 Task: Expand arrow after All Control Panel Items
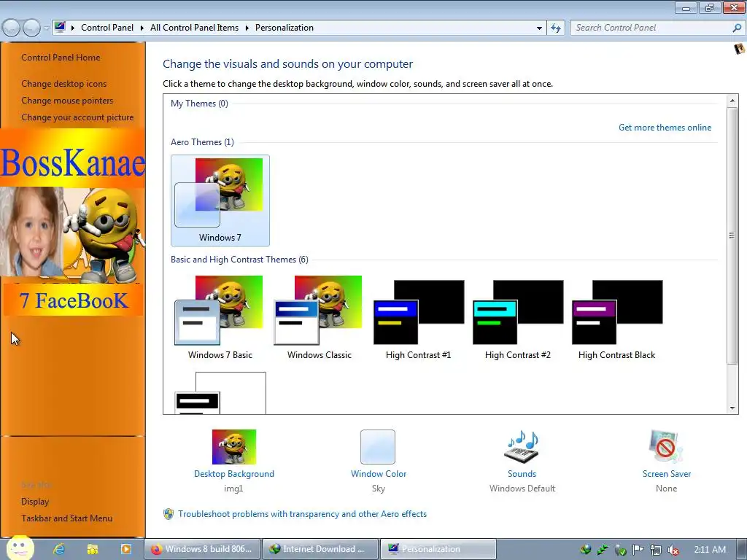click(247, 28)
